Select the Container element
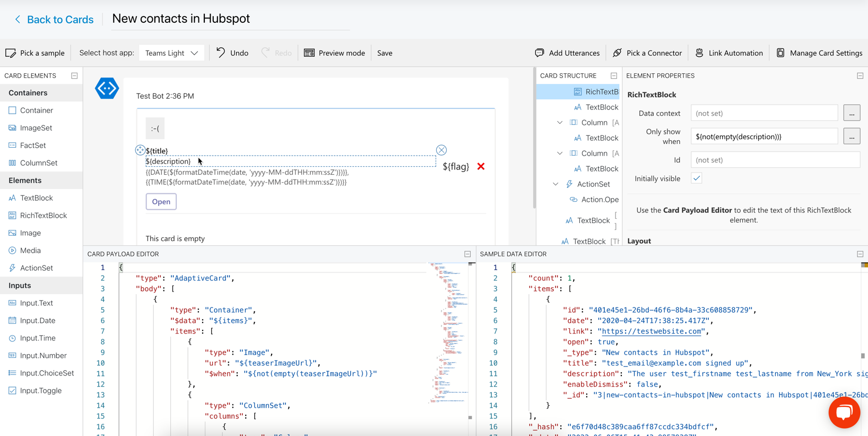 point(41,110)
